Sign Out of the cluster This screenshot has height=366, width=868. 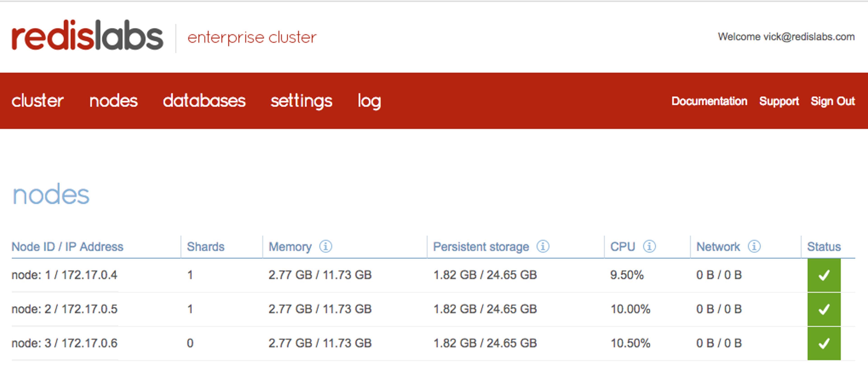point(833,101)
